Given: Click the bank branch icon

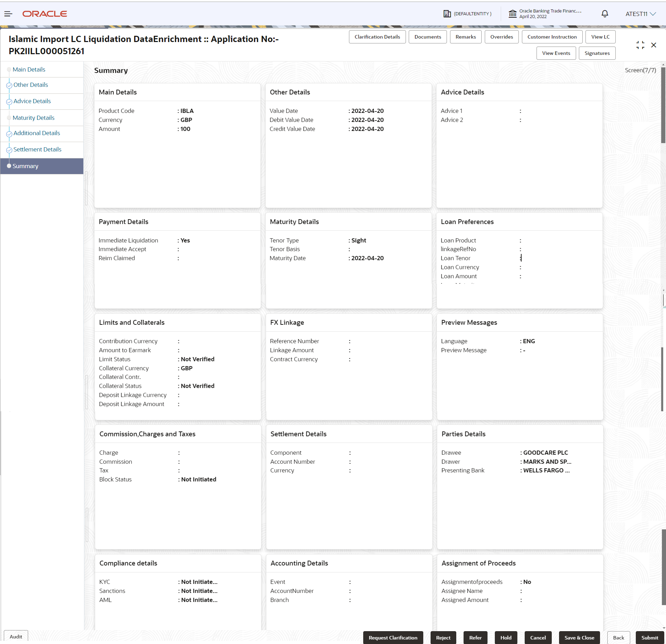Looking at the screenshot, I should (513, 14).
